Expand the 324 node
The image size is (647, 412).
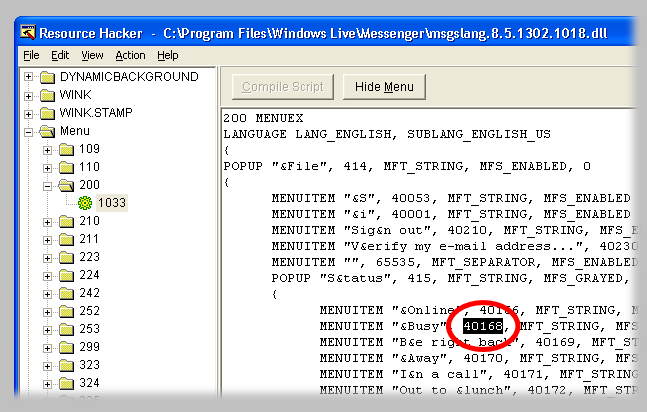(47, 384)
